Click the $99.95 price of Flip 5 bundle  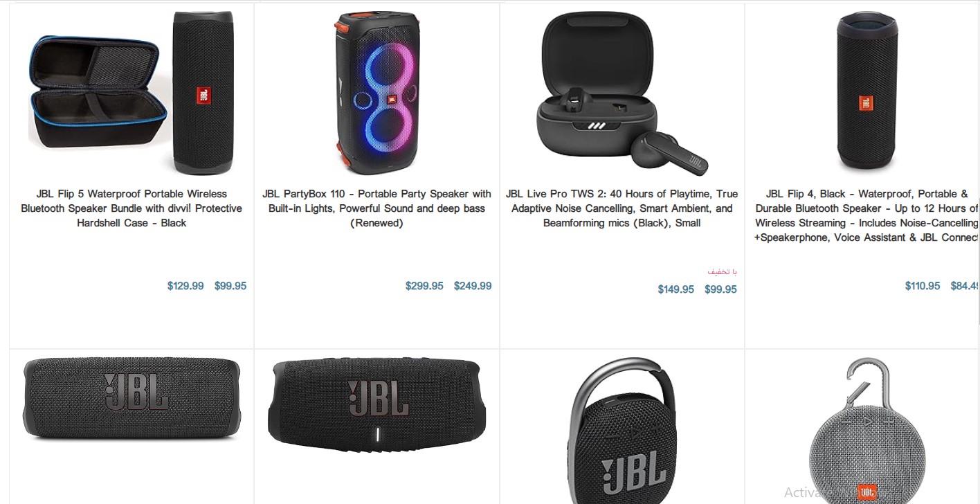(230, 286)
